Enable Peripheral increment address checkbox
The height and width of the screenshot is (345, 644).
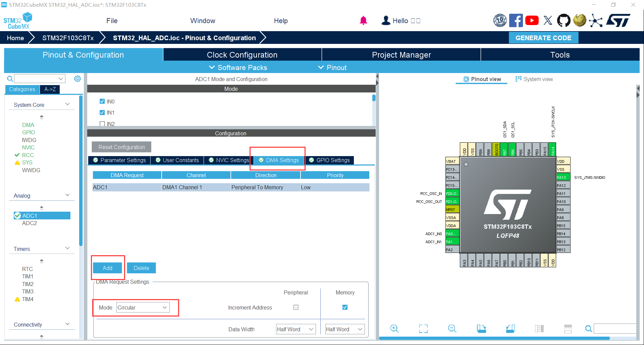[x=296, y=307]
